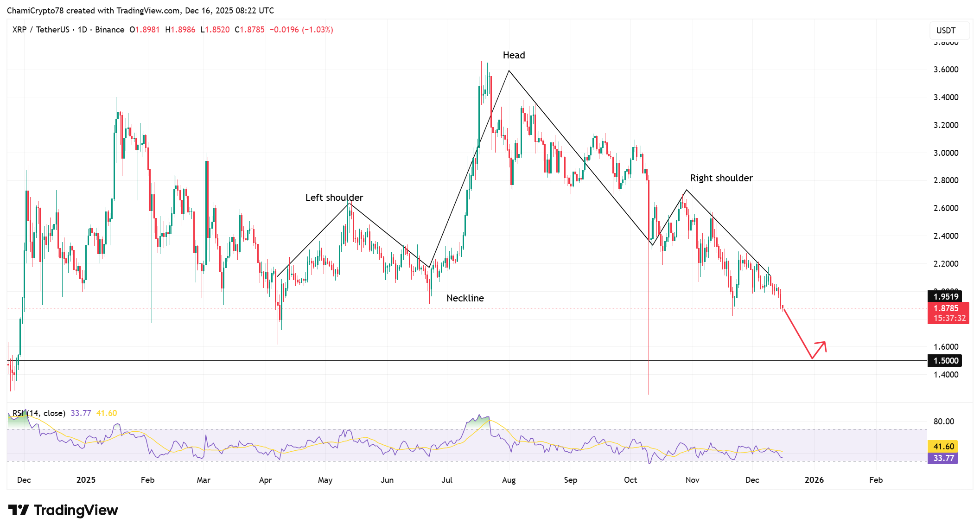Select the RSI (14, close) indicator label

click(39, 413)
